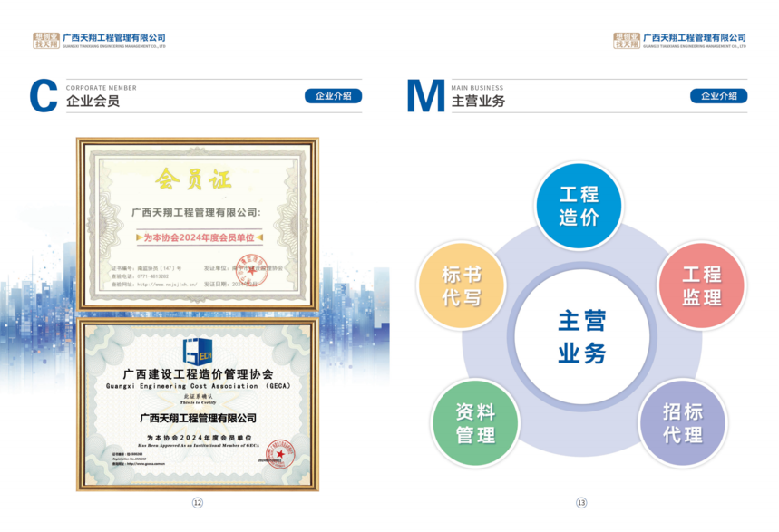Click the 广西天翔工程管理有限公司 header title on page 13
779x532 pixels.
pos(695,38)
